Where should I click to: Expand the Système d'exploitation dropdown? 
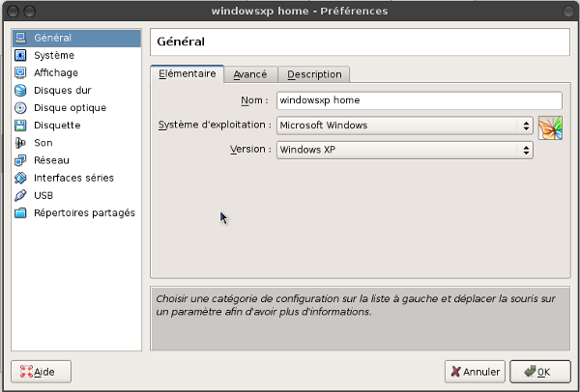(404, 125)
